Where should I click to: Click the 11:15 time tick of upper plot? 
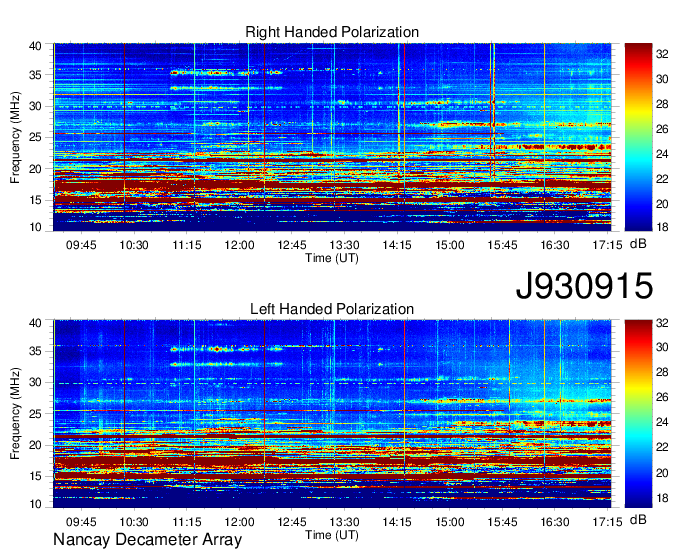coord(187,245)
